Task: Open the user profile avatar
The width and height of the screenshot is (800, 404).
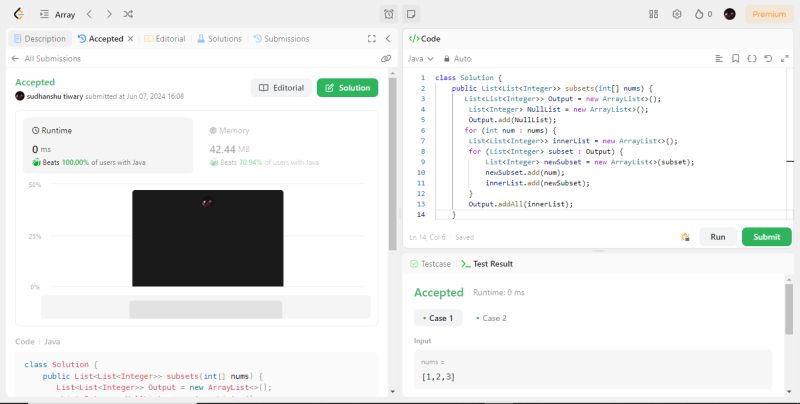Action: pyautogui.click(x=730, y=14)
